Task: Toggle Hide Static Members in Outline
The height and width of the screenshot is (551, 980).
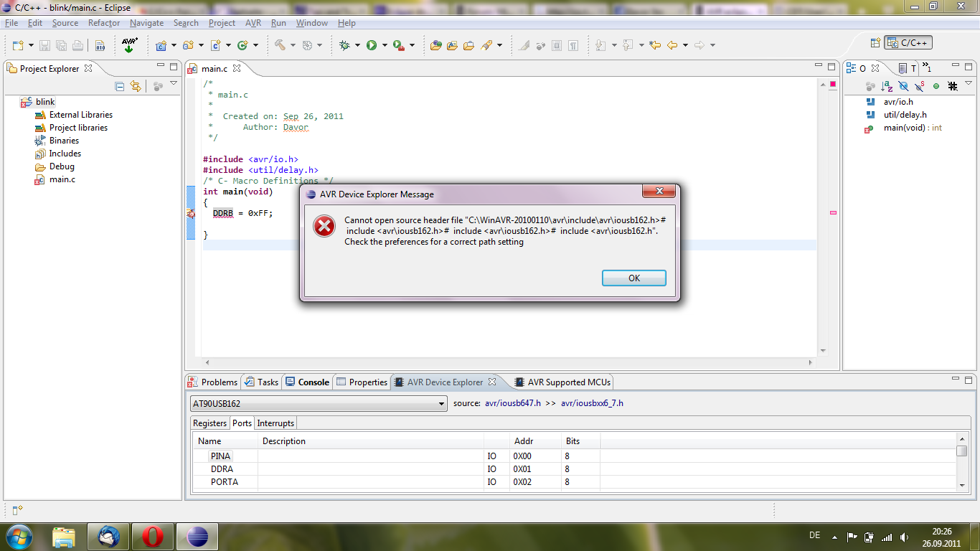Action: point(920,86)
